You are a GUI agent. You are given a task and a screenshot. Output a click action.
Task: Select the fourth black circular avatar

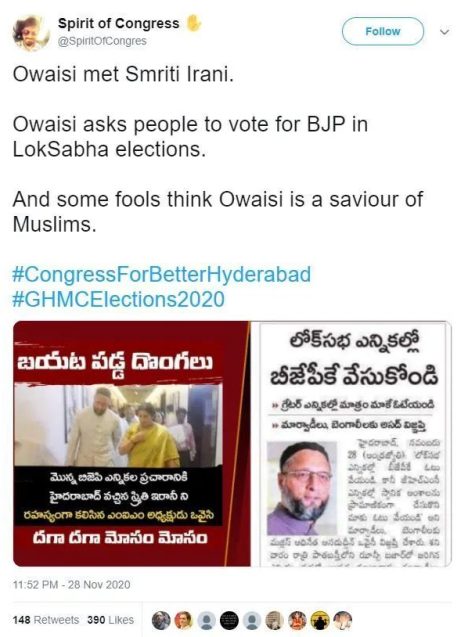229,621
